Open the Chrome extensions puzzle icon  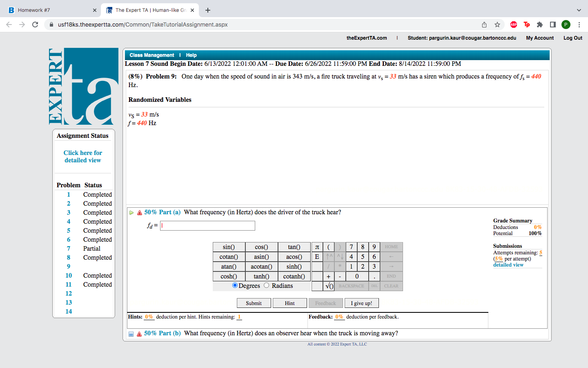540,25
